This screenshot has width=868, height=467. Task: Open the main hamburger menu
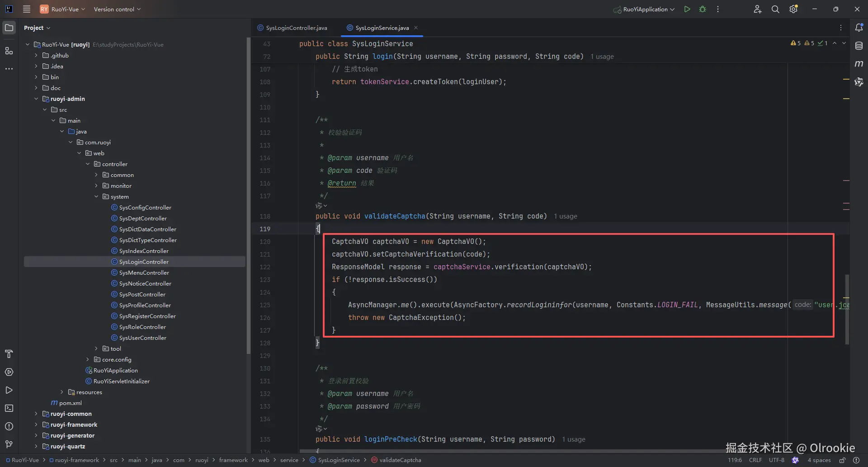(x=27, y=9)
